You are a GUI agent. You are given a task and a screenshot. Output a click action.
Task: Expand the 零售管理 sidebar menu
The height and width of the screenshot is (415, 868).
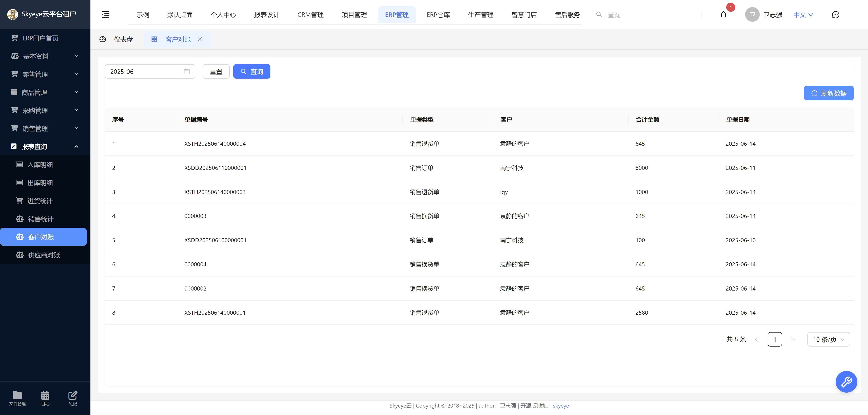pos(45,74)
